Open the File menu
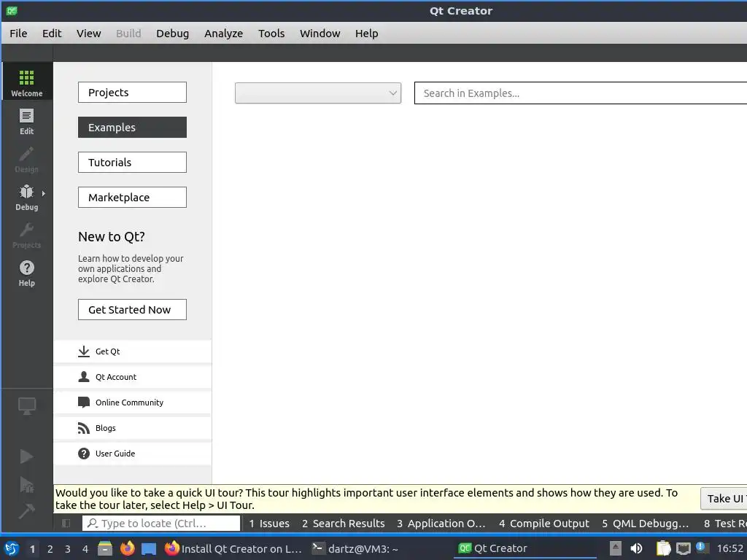The height and width of the screenshot is (560, 747). coord(18,34)
